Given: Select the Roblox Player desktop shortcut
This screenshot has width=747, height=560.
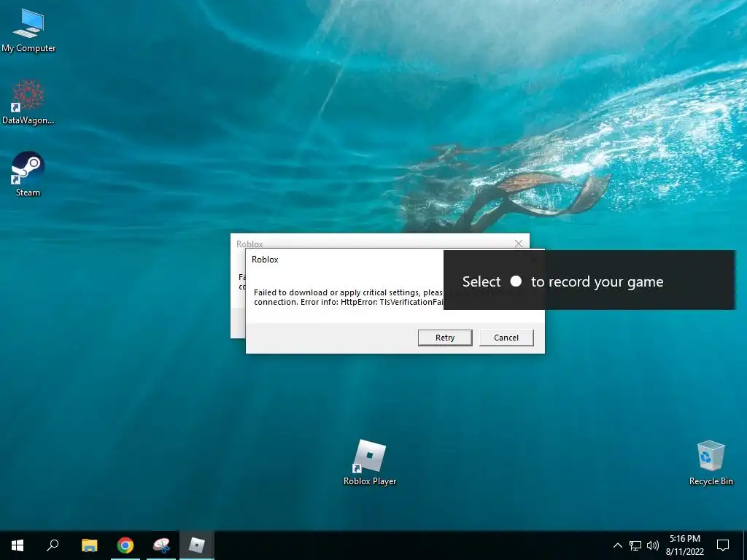Looking at the screenshot, I should click(x=370, y=462).
